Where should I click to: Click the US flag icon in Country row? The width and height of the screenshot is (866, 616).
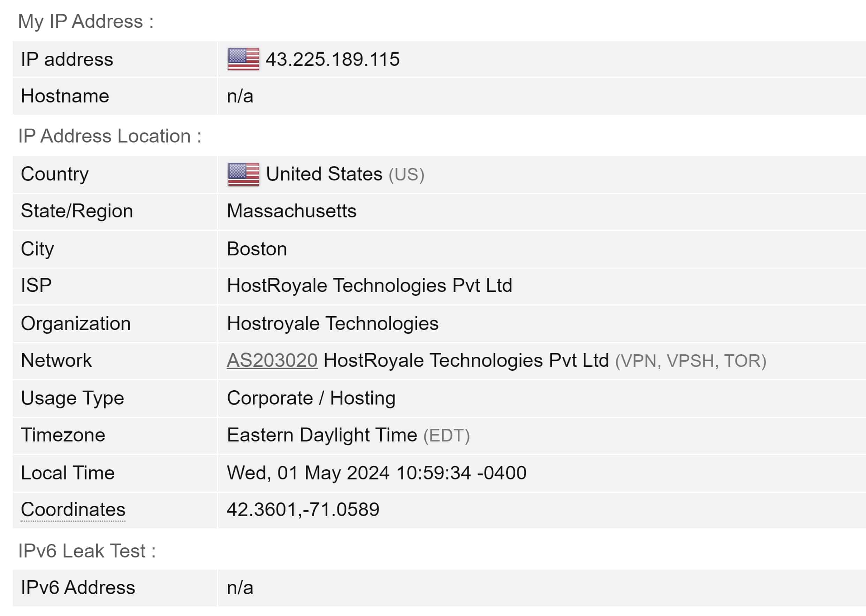point(243,175)
